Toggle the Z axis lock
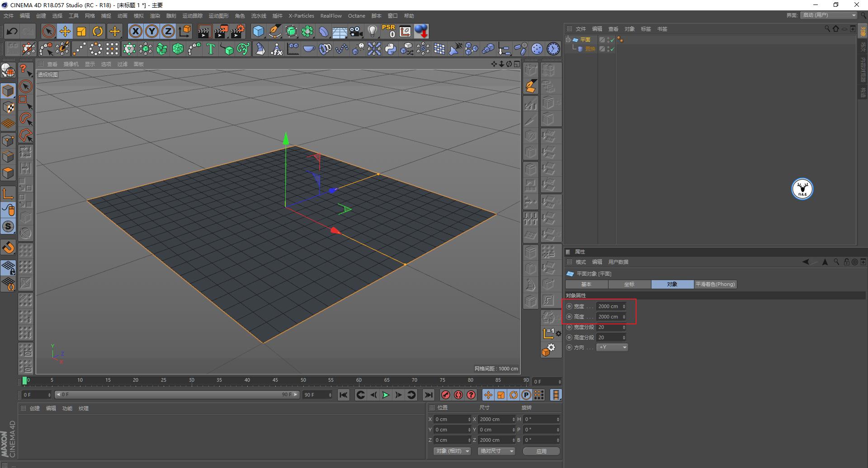Screen dimensions: 868x468 pos(168,31)
